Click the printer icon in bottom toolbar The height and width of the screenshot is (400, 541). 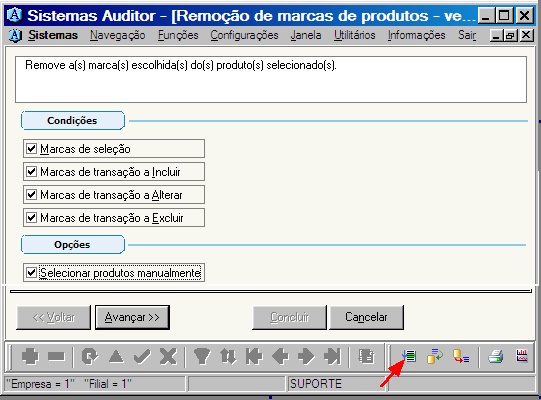click(x=495, y=356)
